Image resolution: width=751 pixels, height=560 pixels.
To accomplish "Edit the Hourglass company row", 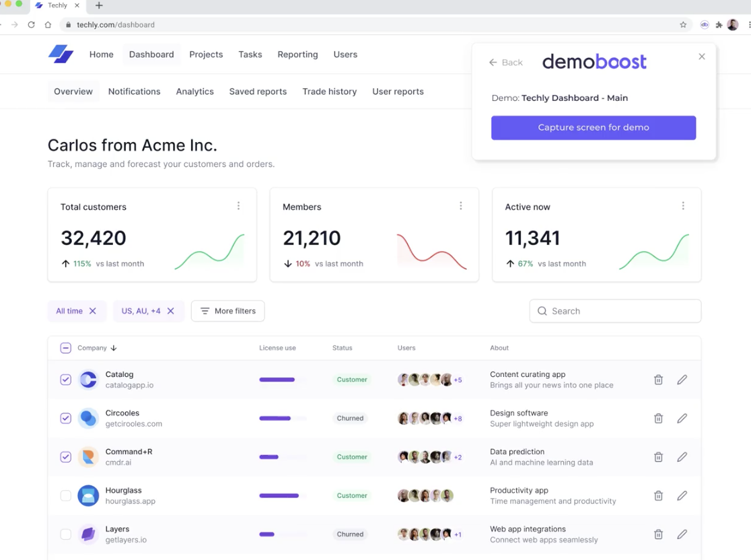I will (682, 496).
